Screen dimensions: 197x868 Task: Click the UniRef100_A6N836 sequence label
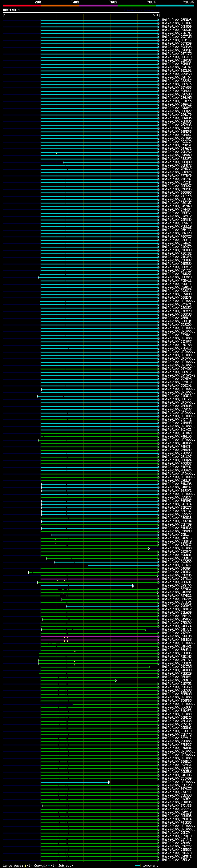tap(176, 122)
